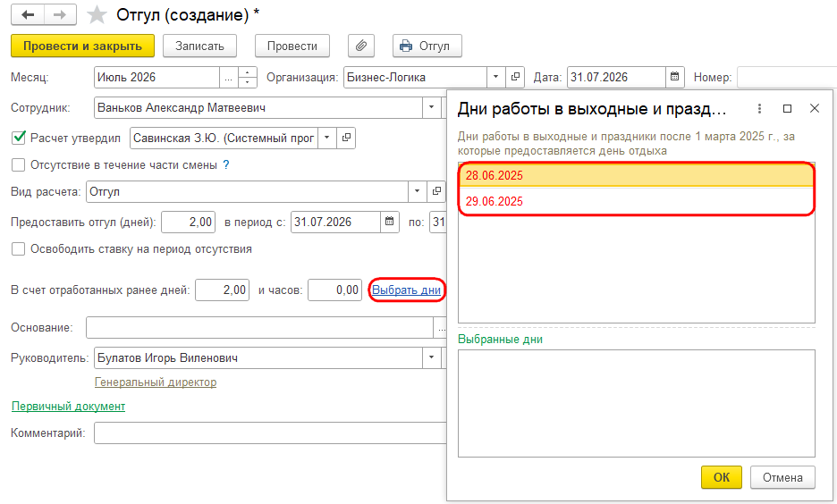Show help for Отсутствие в течение части смены
This screenshot has height=504, width=837.
click(226, 164)
